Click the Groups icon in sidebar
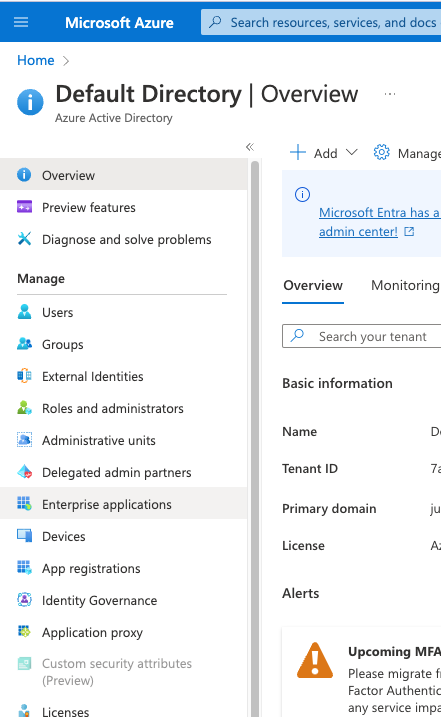The width and height of the screenshot is (441, 717). (24, 344)
